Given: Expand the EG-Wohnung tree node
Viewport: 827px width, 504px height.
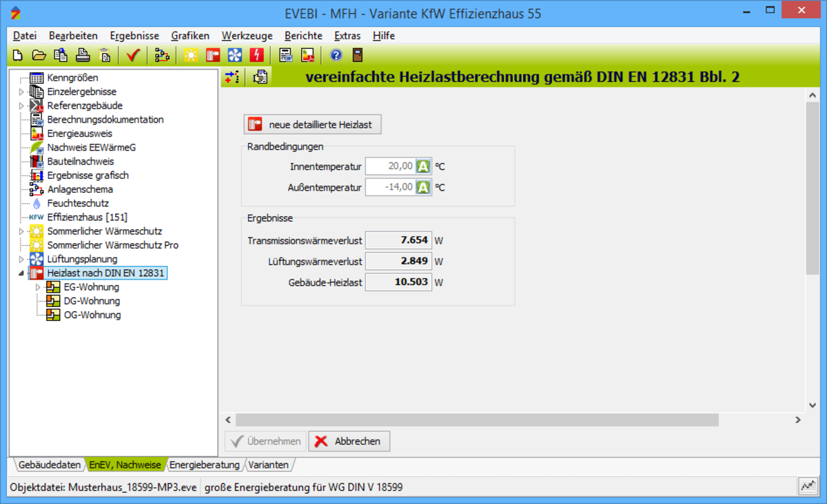Looking at the screenshot, I should 38,287.
